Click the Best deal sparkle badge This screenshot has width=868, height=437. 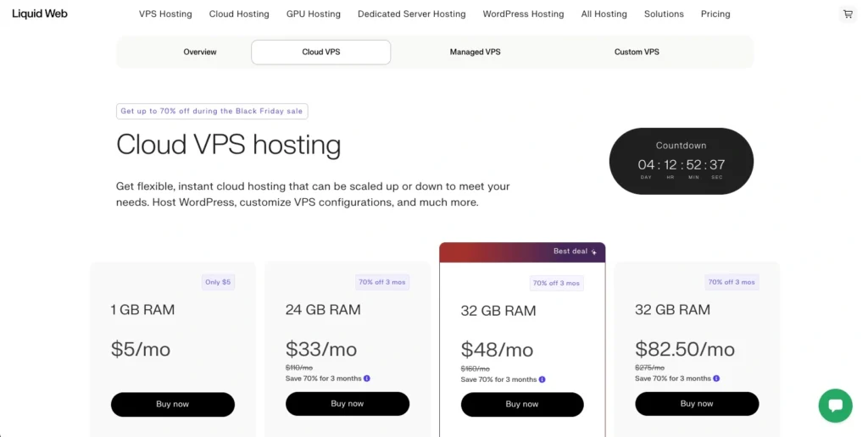coord(575,252)
